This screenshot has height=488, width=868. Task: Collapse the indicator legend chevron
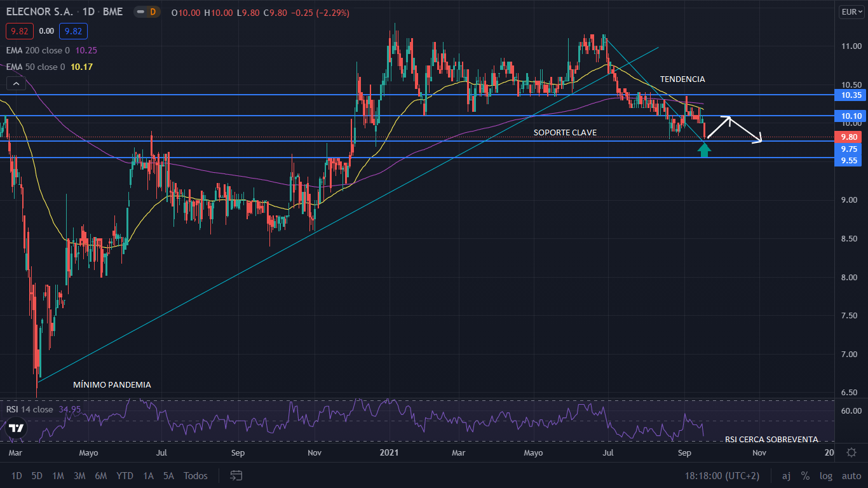coord(16,83)
